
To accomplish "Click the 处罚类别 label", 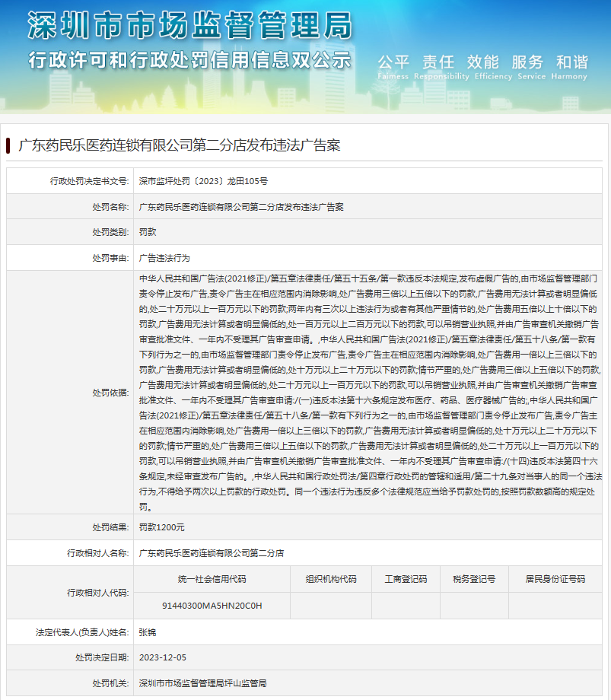I will pyautogui.click(x=110, y=232).
